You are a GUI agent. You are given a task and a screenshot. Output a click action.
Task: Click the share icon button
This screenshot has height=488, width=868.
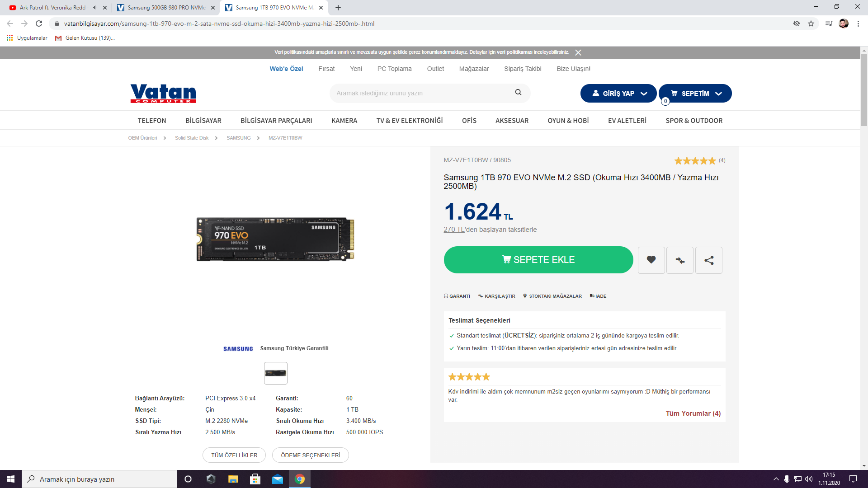(x=708, y=260)
